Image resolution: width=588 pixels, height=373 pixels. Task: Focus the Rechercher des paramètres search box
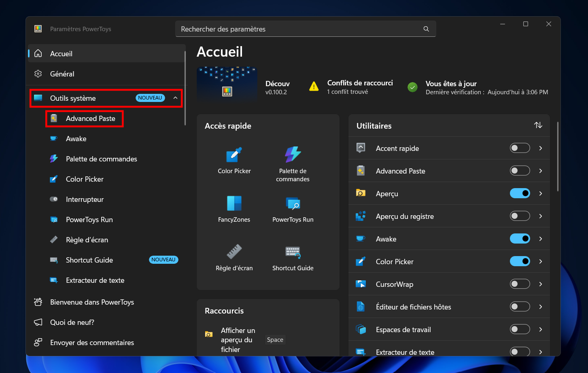[x=306, y=29]
